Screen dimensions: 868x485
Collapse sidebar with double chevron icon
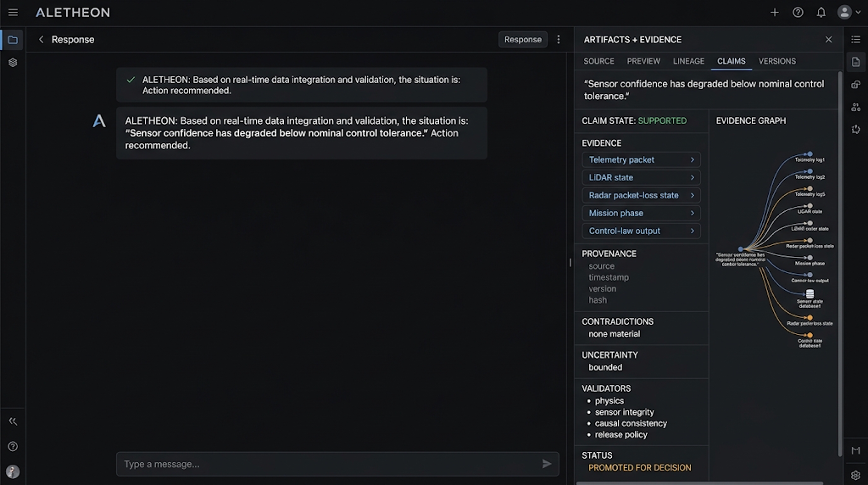pos(13,421)
